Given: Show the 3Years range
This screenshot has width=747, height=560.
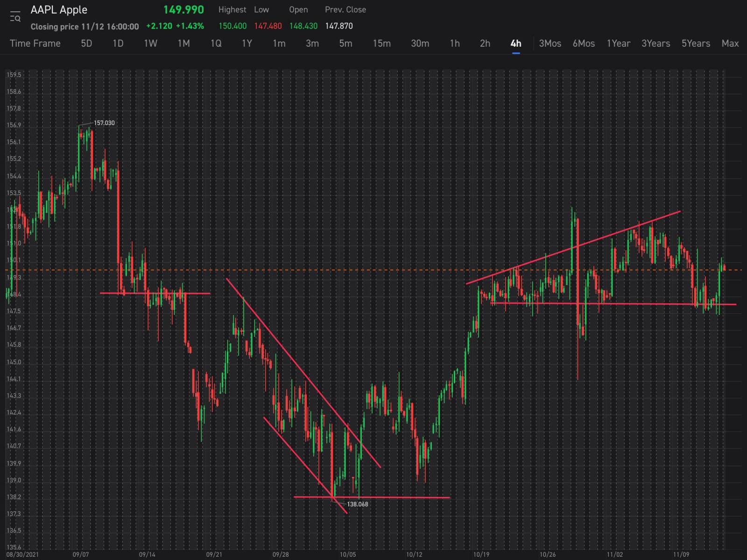Looking at the screenshot, I should click(x=655, y=43).
